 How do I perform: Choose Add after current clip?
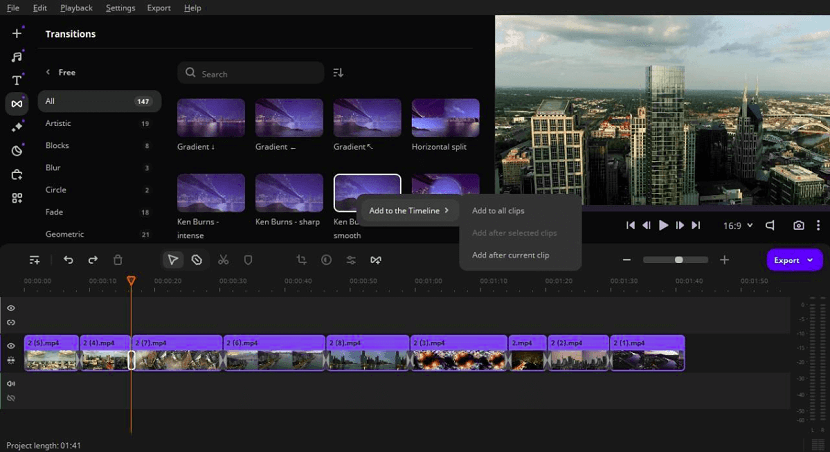[510, 255]
